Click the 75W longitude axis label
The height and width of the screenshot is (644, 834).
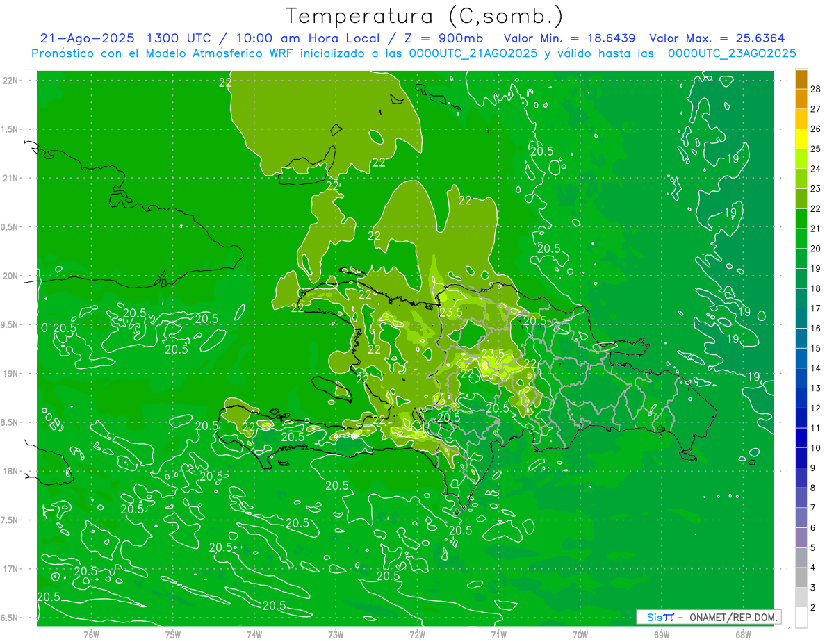point(172,635)
